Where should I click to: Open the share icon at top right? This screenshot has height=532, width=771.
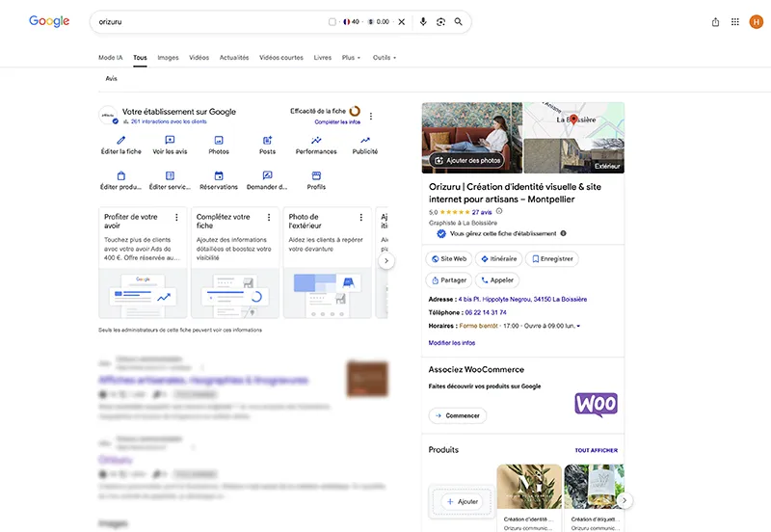click(x=715, y=22)
